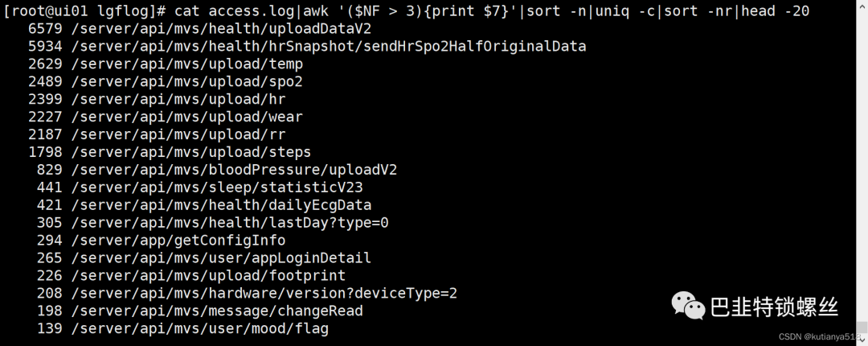
Task: Click the CSDN @kutianya watermark text
Action: point(821,337)
